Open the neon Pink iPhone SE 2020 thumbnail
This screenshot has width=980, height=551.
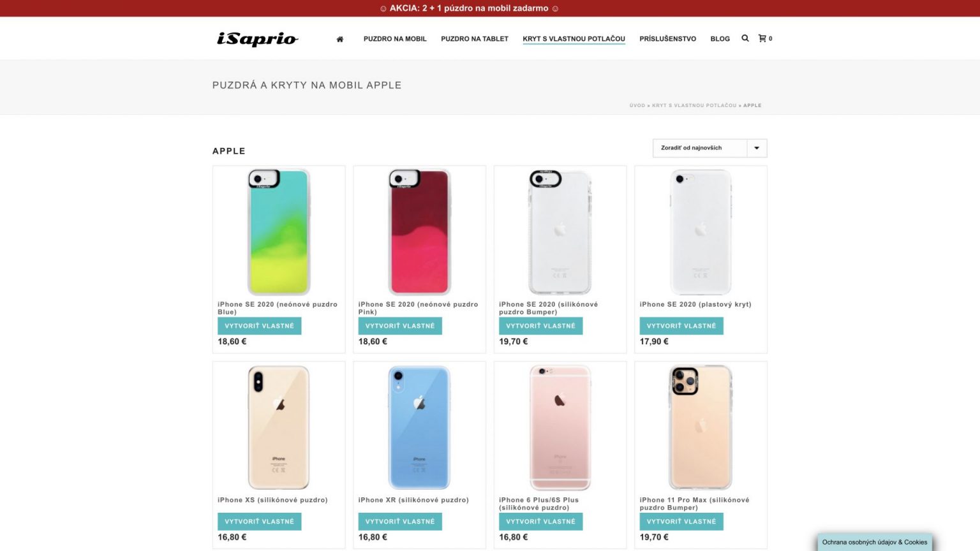coord(419,232)
